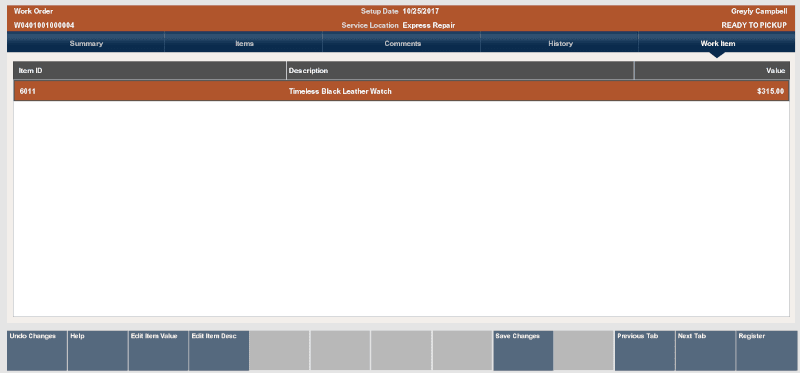The height and width of the screenshot is (373, 800).
Task: Click the READY TO PICKUP status
Action: 754,25
